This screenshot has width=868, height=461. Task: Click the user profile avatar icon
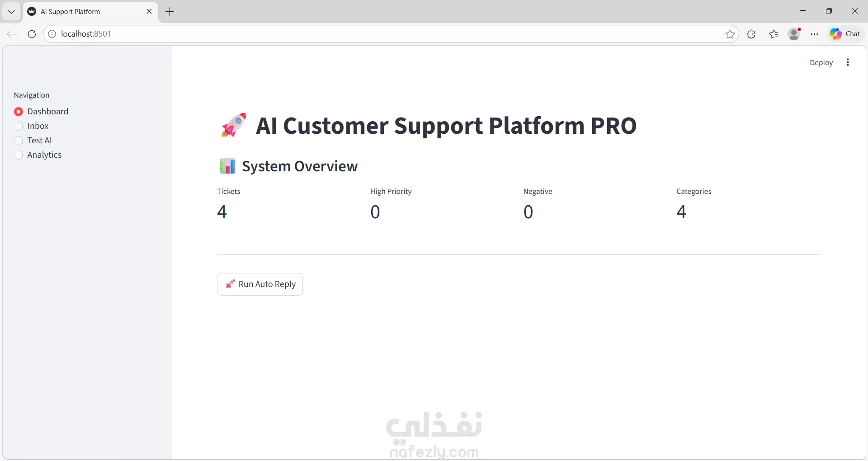click(x=794, y=34)
